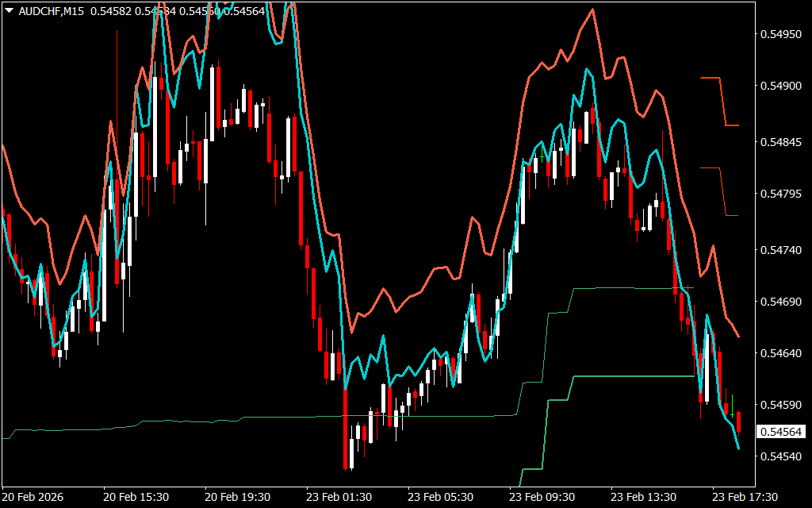Select the 0.54690 price scale label

click(781, 302)
